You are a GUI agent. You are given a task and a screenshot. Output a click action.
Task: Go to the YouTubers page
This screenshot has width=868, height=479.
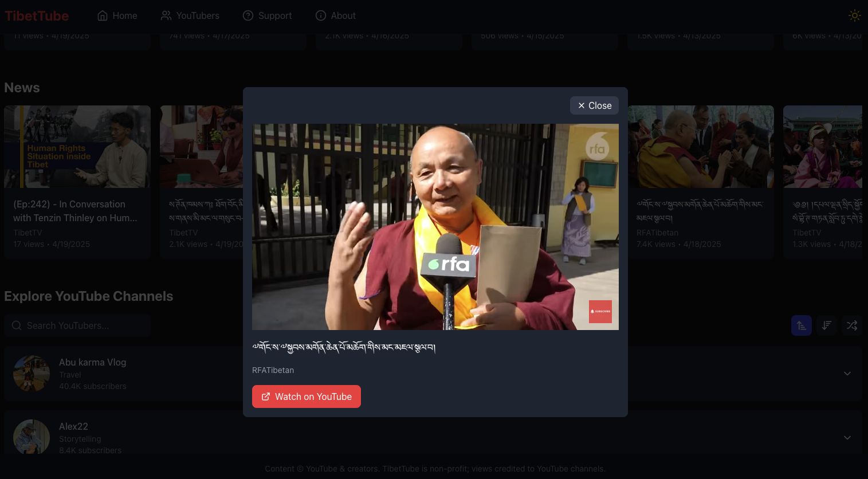[x=190, y=15]
